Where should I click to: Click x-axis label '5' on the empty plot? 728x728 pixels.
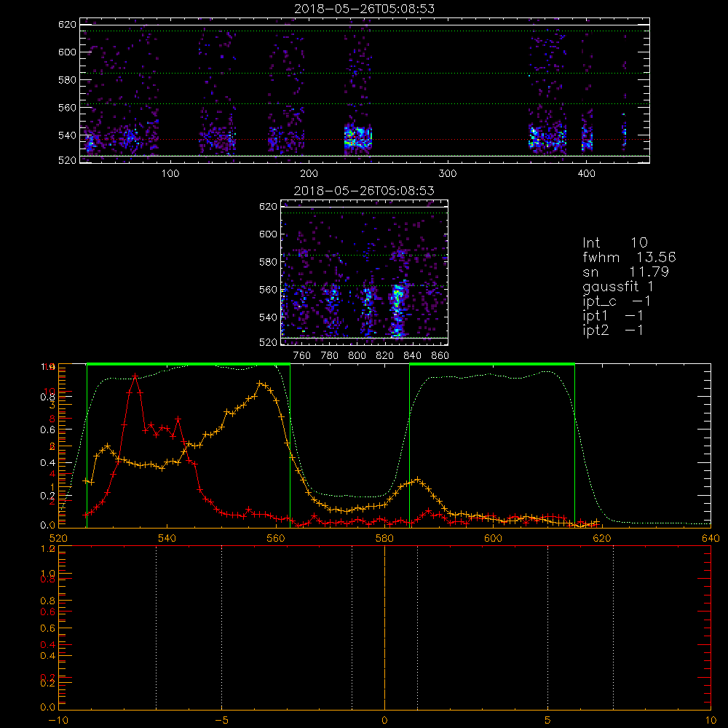[548, 721]
